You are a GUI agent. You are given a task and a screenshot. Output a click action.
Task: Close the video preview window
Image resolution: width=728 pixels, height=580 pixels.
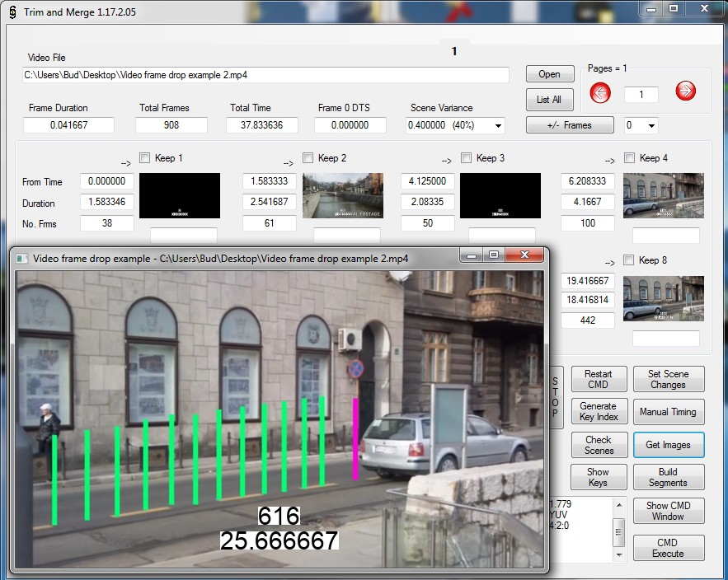(524, 255)
